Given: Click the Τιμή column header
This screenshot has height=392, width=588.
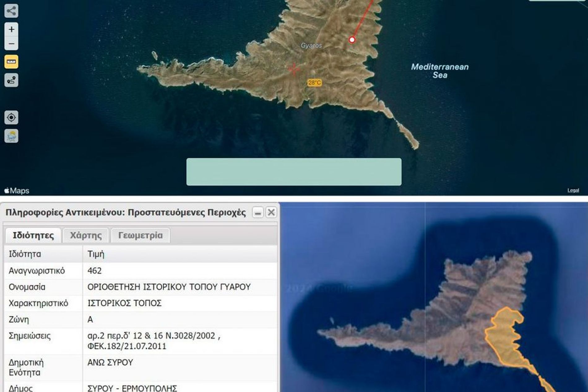Looking at the screenshot, I should 96,254.
